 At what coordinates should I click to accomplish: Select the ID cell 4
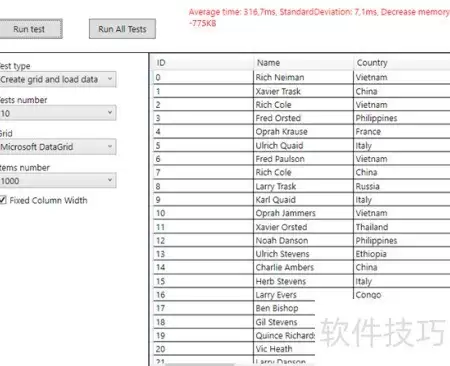[203, 132]
